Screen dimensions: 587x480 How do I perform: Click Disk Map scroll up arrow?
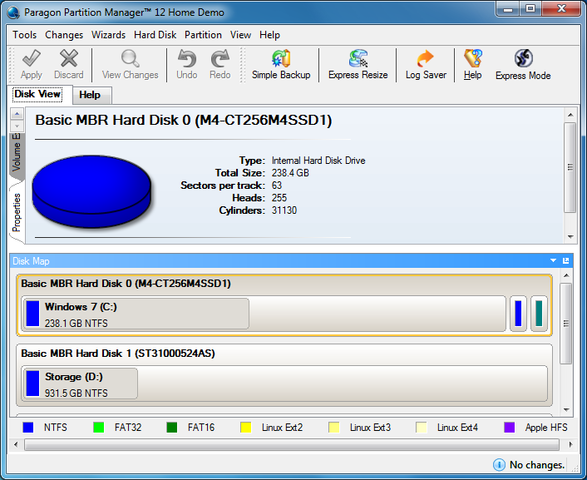[x=566, y=276]
